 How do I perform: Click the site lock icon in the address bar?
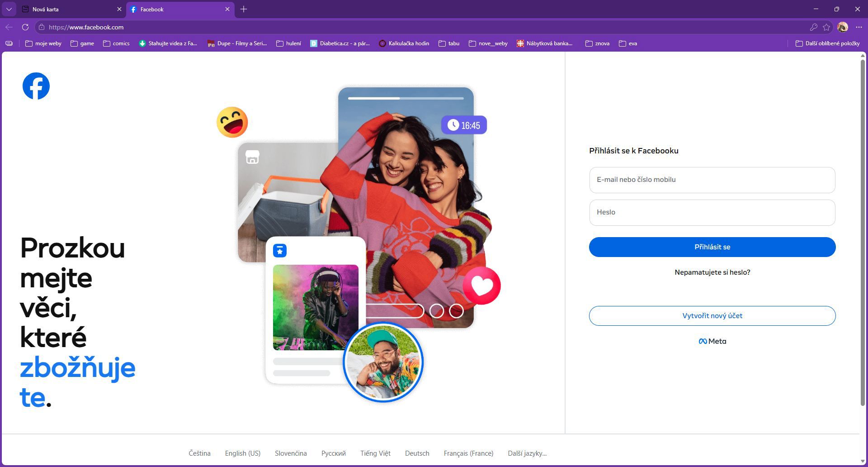tap(42, 27)
